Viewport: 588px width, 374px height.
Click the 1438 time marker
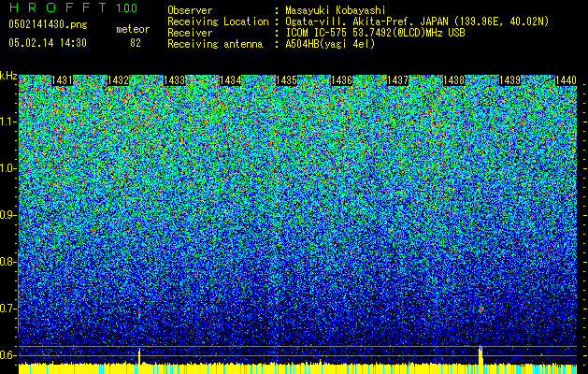[x=453, y=80]
